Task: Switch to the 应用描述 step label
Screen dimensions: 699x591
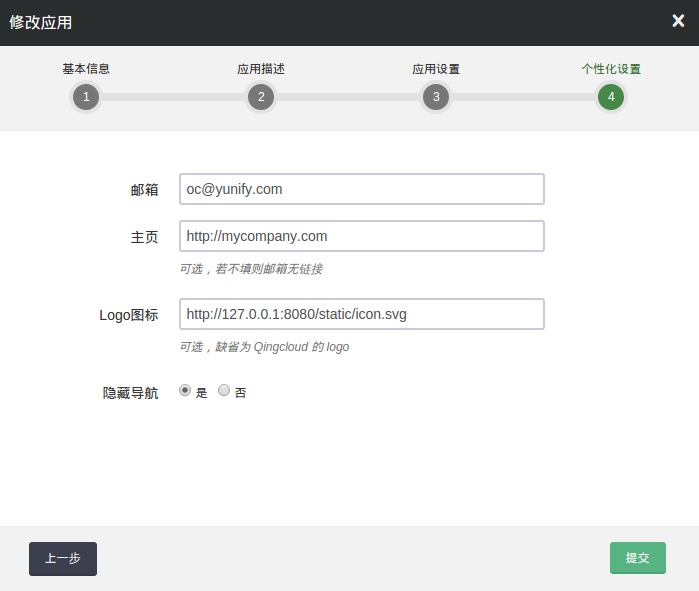Action: 261,69
